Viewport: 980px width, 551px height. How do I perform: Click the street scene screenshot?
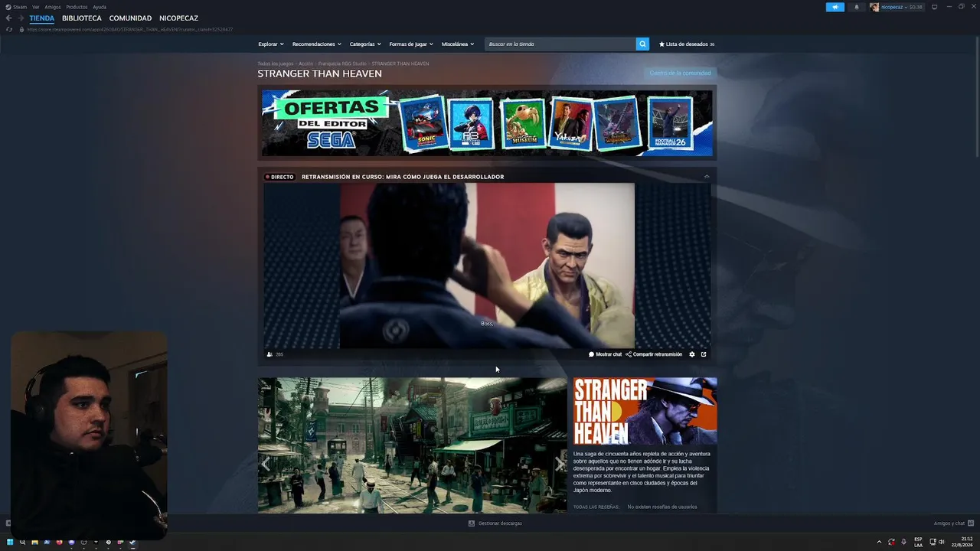pyautogui.click(x=413, y=445)
